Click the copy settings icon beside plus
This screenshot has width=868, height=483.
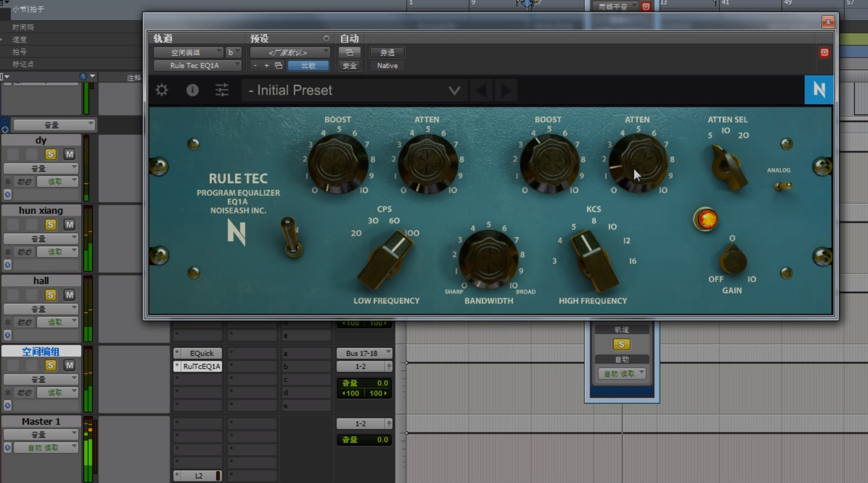pyautogui.click(x=278, y=66)
